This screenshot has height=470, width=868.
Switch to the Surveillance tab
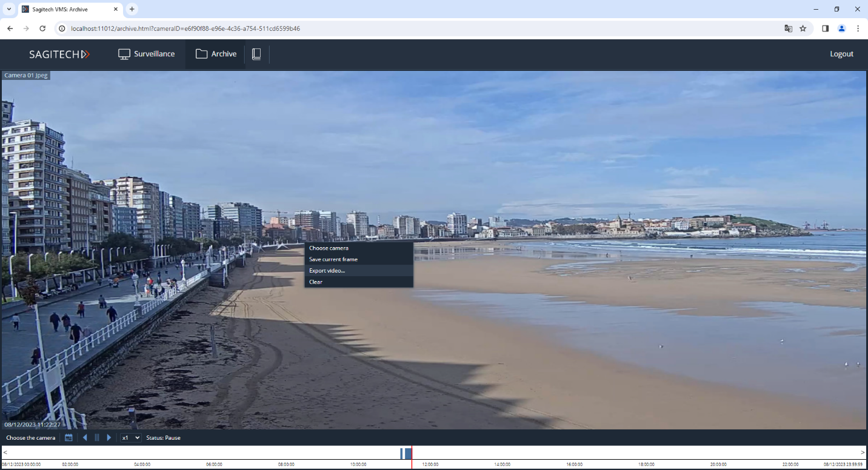coord(147,54)
